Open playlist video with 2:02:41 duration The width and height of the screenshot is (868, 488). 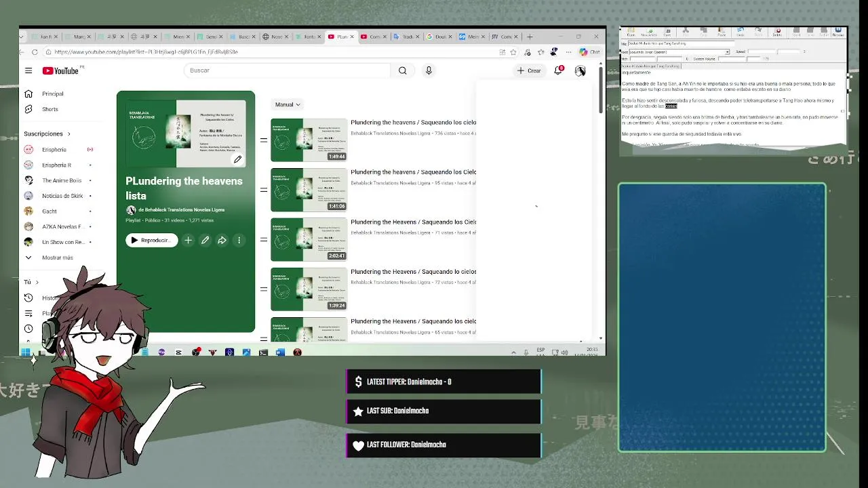[309, 239]
